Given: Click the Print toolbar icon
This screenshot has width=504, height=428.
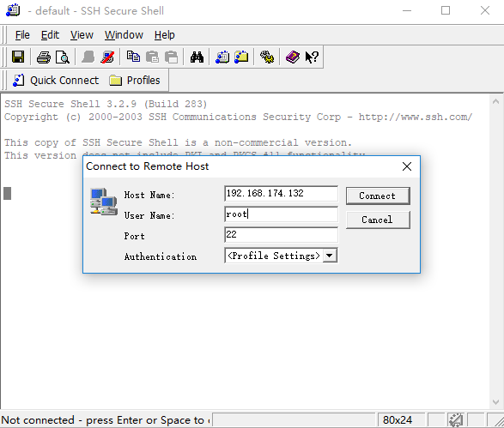Looking at the screenshot, I should tap(44, 57).
